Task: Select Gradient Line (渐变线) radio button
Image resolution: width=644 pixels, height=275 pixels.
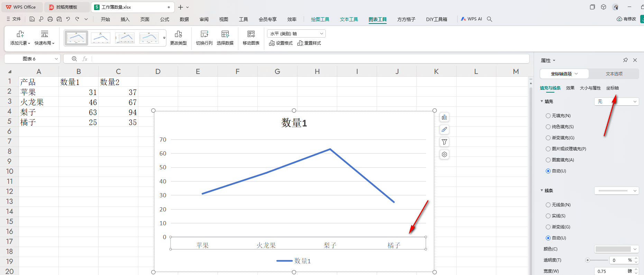Action: click(x=548, y=227)
